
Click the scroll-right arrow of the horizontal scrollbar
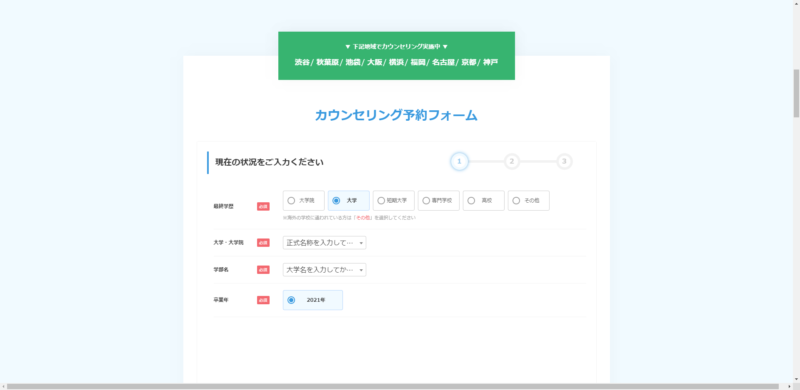tap(789, 386)
